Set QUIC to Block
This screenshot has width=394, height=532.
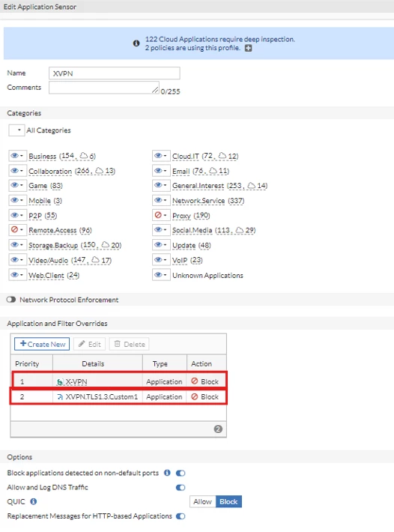[x=228, y=501]
